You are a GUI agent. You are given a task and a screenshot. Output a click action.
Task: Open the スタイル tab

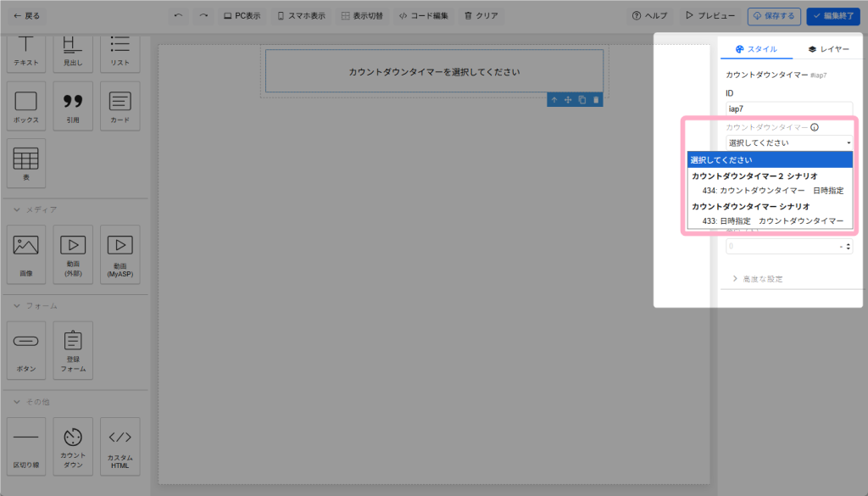[x=756, y=49]
